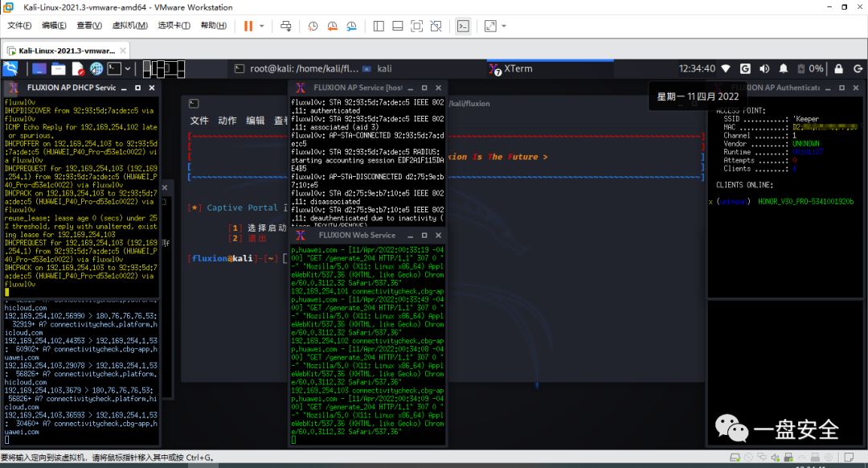Enter full screen mode
This screenshot has width=868, height=468.
pos(417,26)
